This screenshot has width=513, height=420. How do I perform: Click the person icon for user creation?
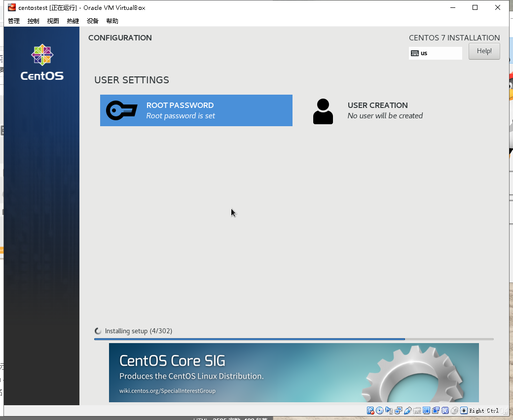pyautogui.click(x=323, y=111)
